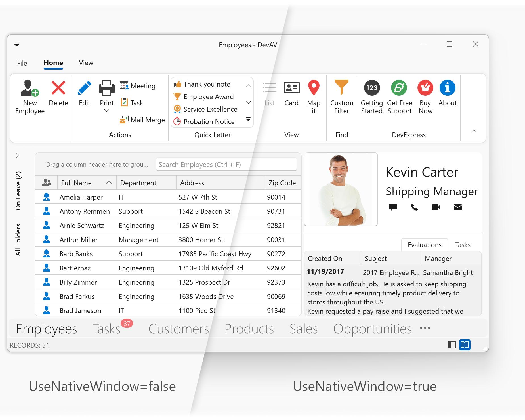Delete the selected employee
The height and width of the screenshot is (420, 525).
58,94
